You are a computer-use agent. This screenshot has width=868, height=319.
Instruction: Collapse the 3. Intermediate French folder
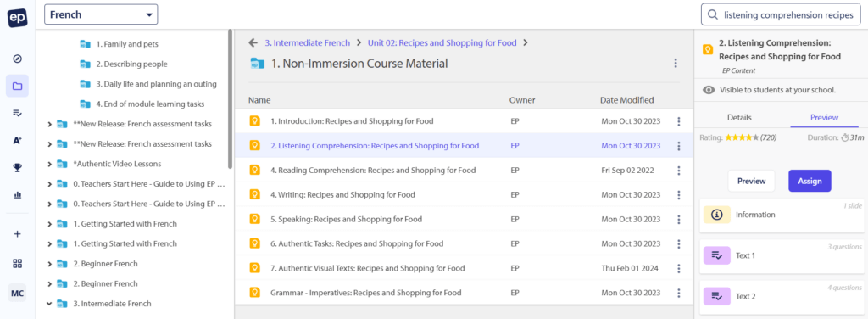[49, 304]
